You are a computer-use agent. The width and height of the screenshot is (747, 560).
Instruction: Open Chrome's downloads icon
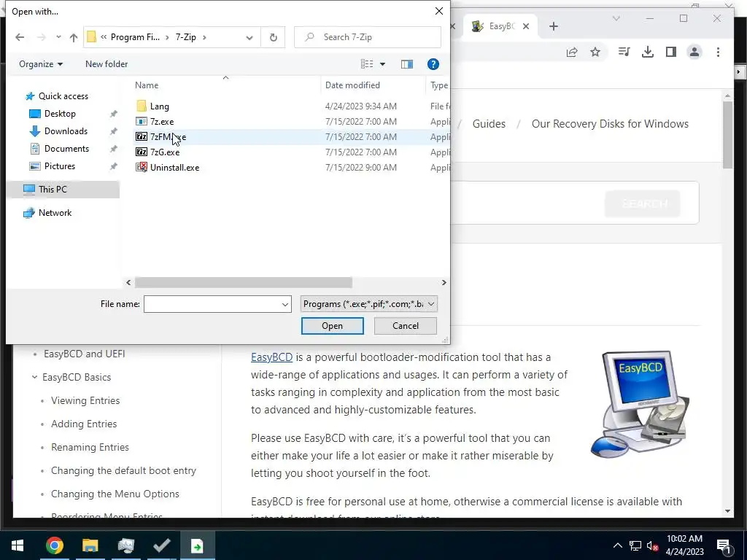(x=648, y=52)
